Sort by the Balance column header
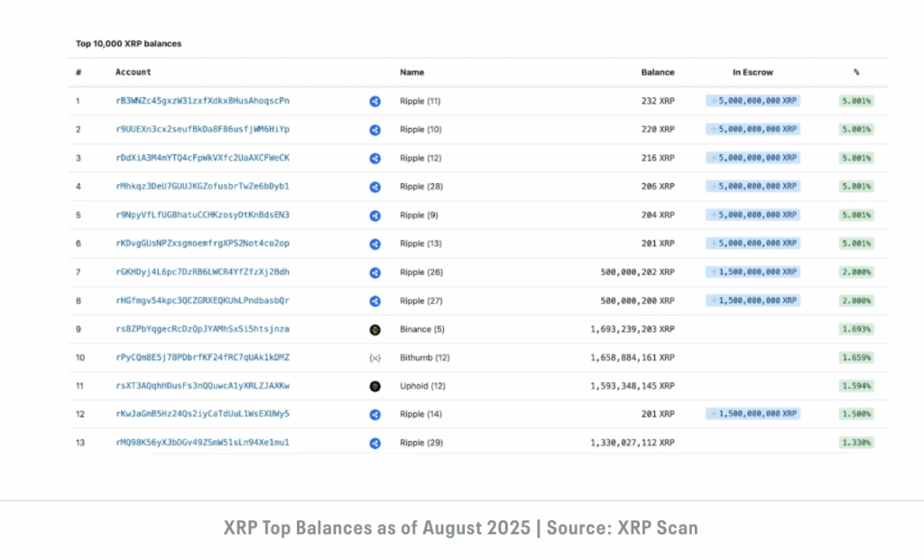The width and height of the screenshot is (924, 560). coord(657,72)
